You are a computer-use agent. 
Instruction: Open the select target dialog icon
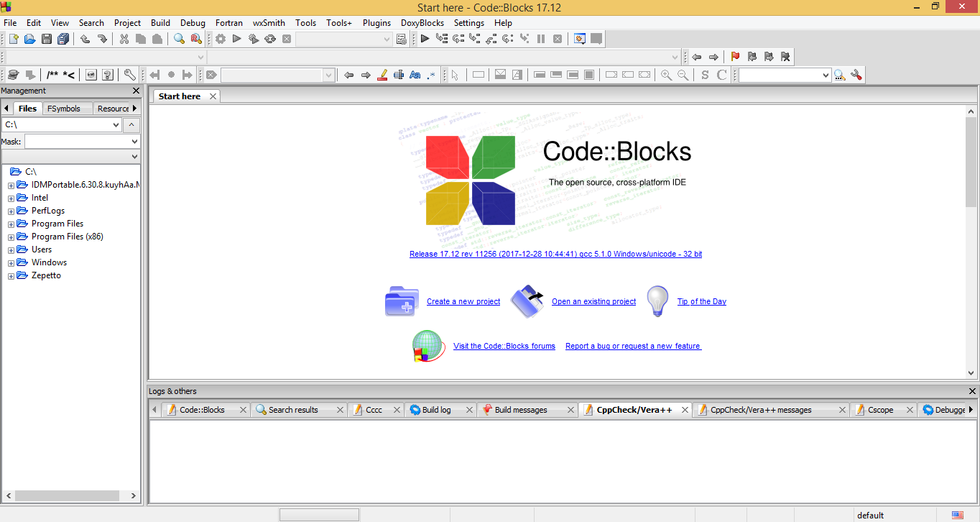402,39
